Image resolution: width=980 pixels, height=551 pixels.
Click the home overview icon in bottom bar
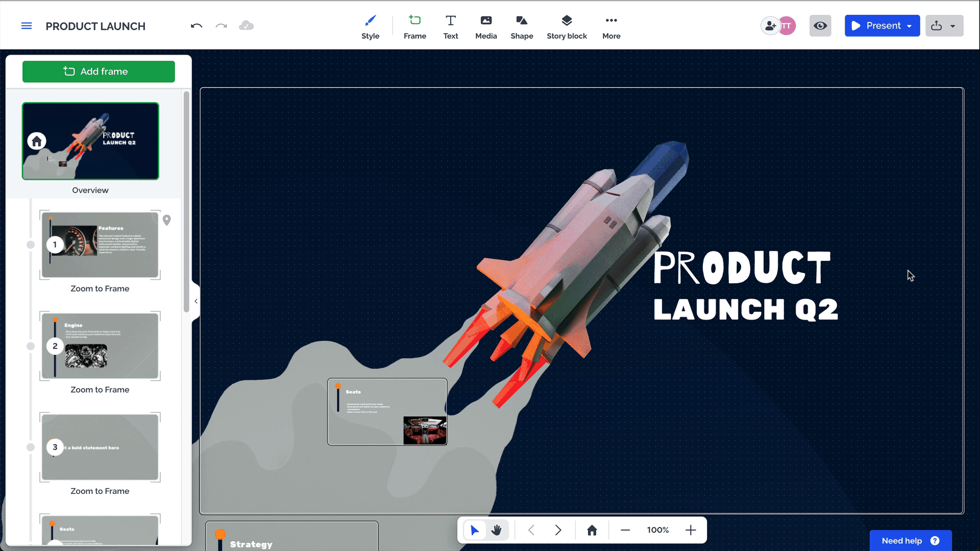click(592, 530)
